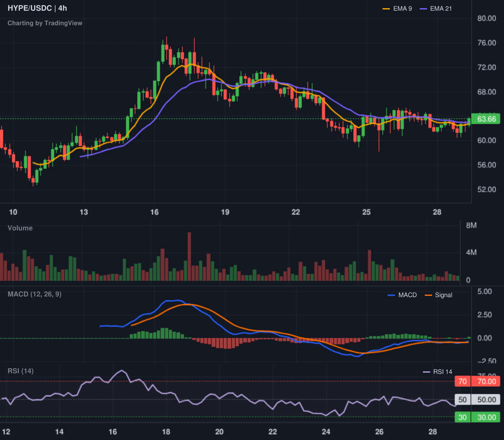Click the 60.00 price axis label
Viewport: 504px width, 440px height.
pyautogui.click(x=487, y=140)
